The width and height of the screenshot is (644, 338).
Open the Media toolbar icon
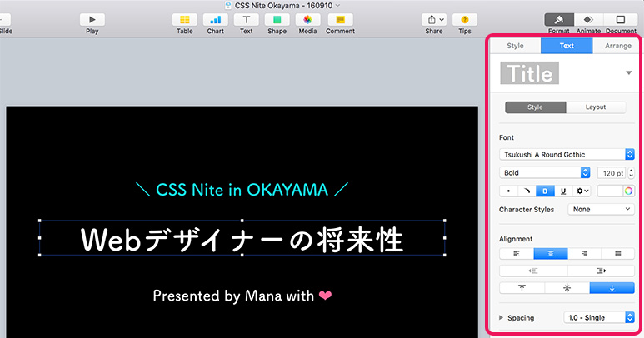(x=307, y=20)
